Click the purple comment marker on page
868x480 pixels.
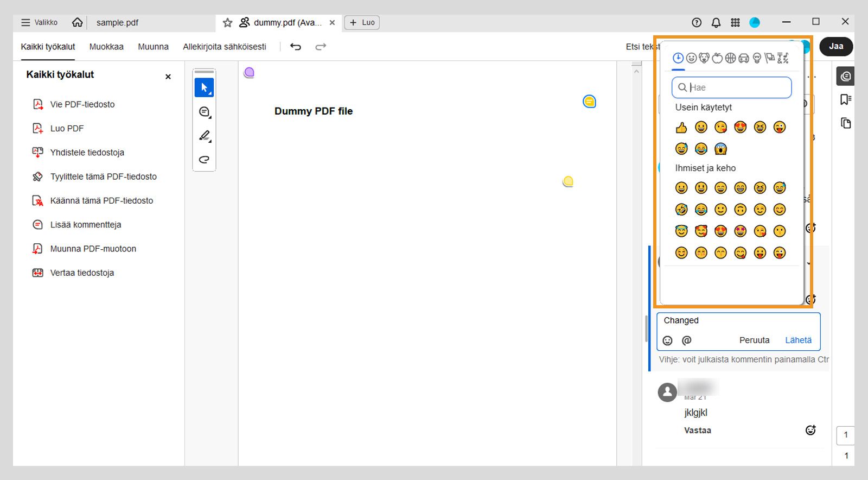coord(249,72)
